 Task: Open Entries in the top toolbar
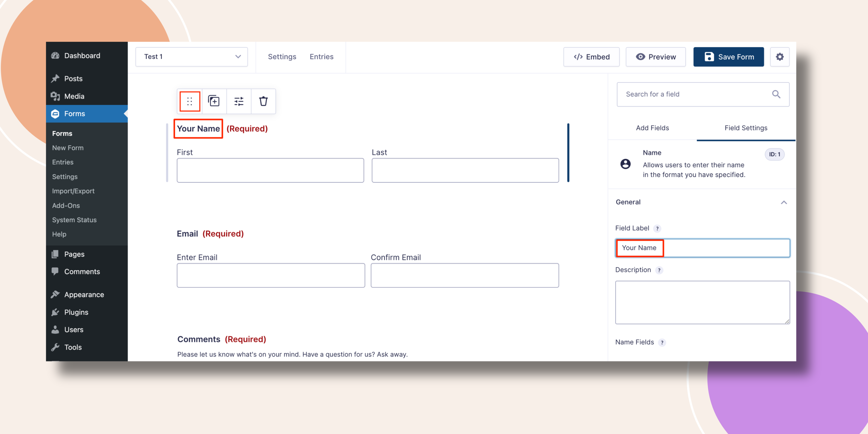coord(321,57)
